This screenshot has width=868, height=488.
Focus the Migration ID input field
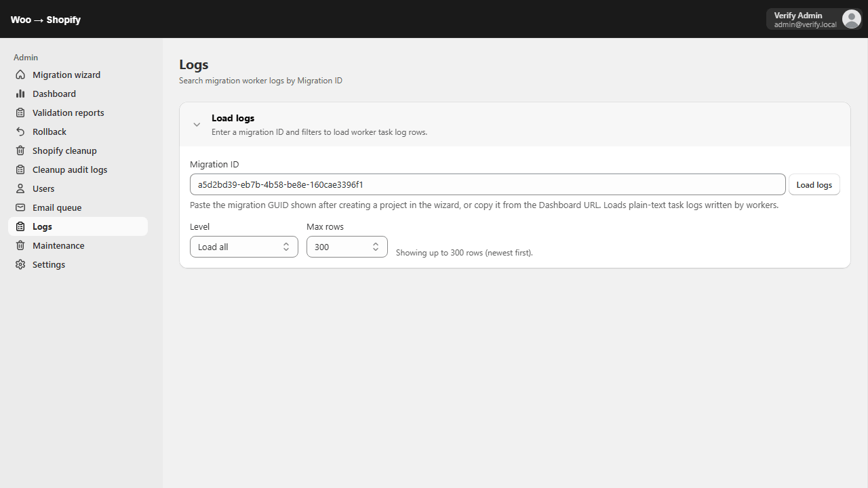(488, 184)
